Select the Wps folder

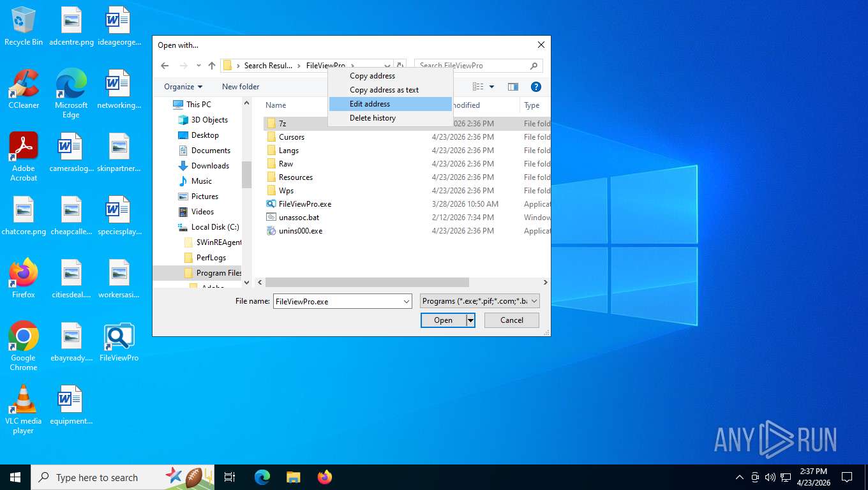pos(286,191)
